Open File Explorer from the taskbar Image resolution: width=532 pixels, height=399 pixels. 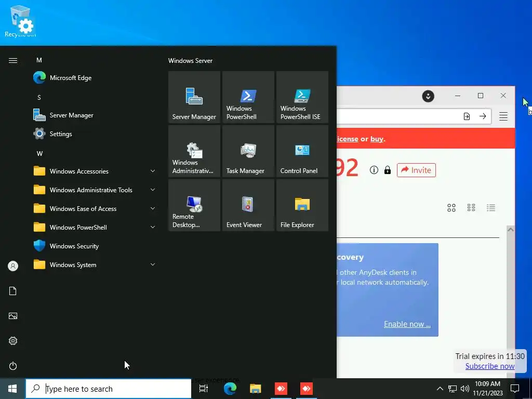tap(256, 389)
